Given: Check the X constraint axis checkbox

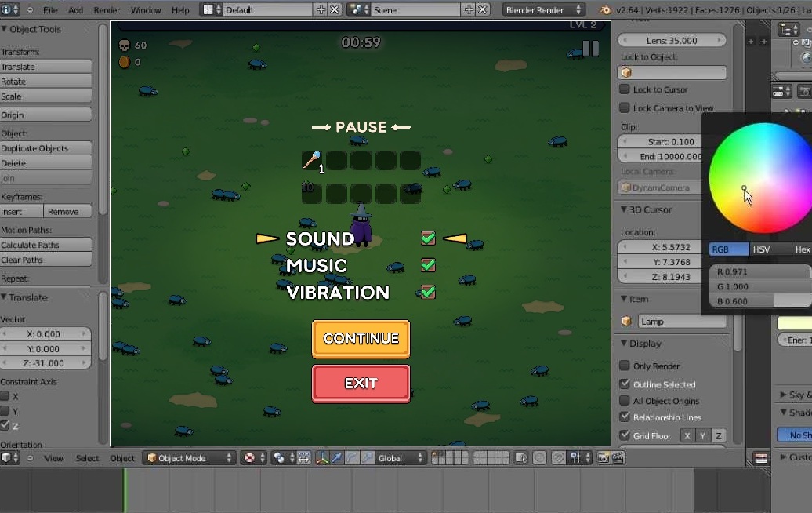Looking at the screenshot, I should coord(5,396).
